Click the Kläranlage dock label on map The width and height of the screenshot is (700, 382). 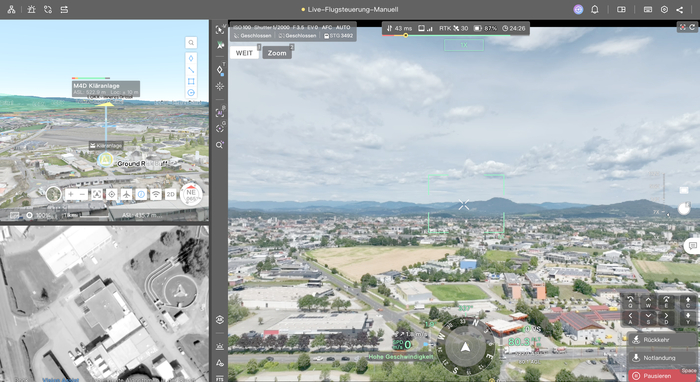pos(106,145)
